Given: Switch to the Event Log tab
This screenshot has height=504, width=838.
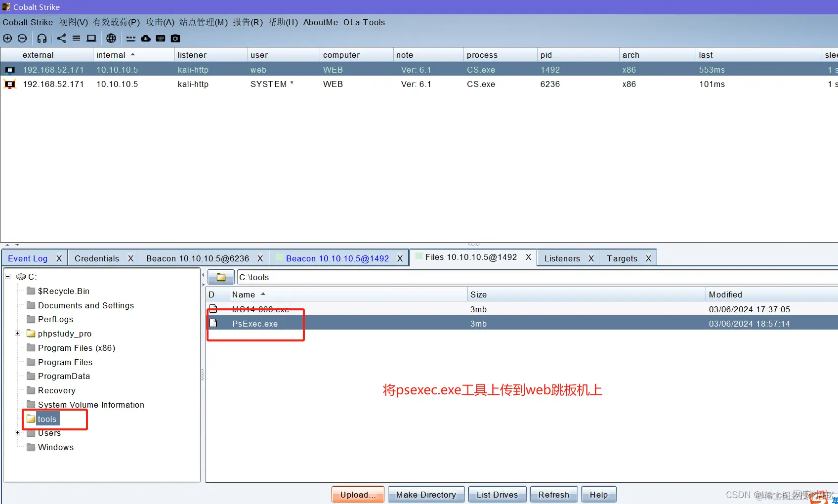Looking at the screenshot, I should pyautogui.click(x=28, y=258).
